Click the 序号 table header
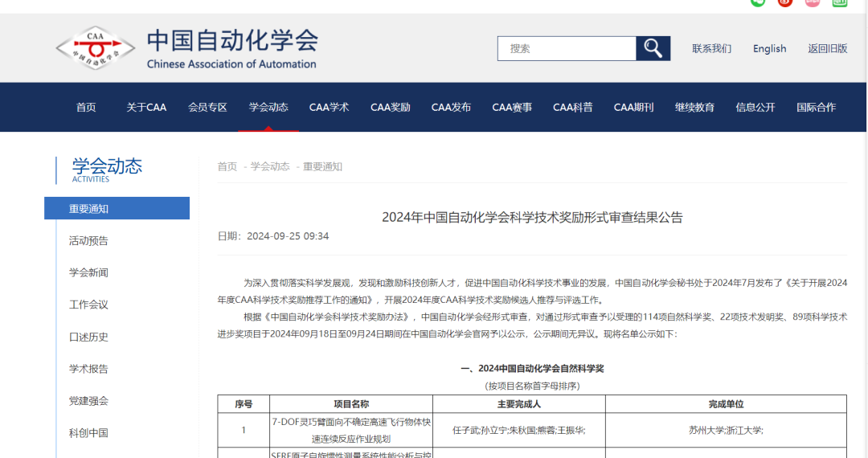 244,404
